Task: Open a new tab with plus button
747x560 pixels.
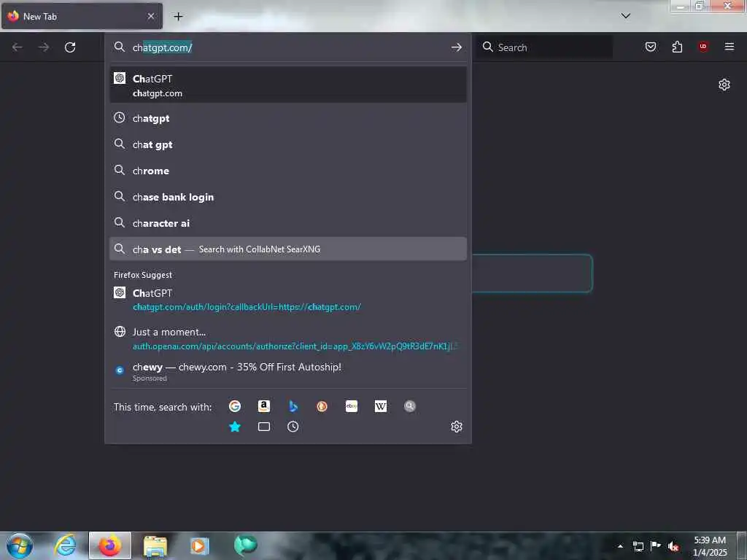Action: [178, 17]
